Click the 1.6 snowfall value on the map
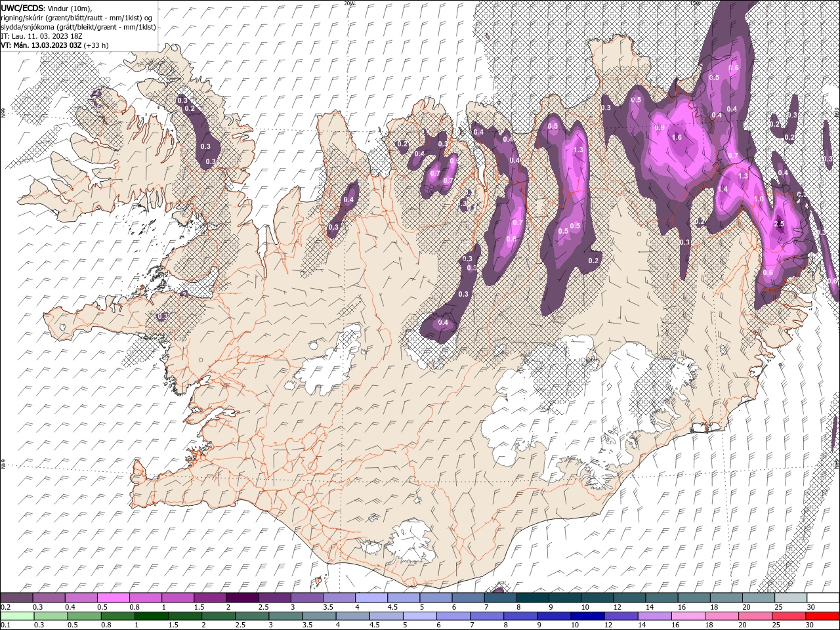Viewport: 840px width, 630px height. [677, 137]
